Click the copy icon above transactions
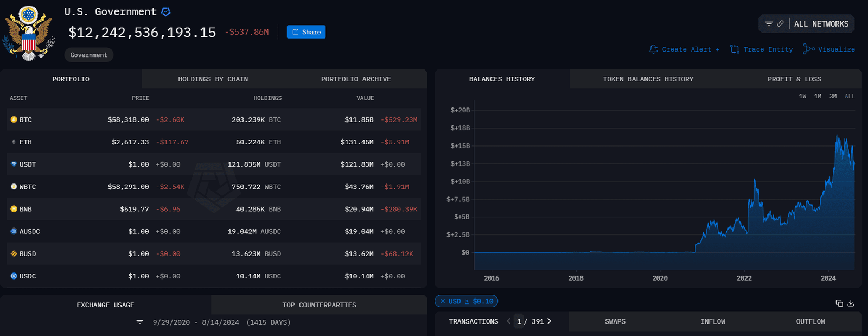This screenshot has height=336, width=868. click(839, 303)
